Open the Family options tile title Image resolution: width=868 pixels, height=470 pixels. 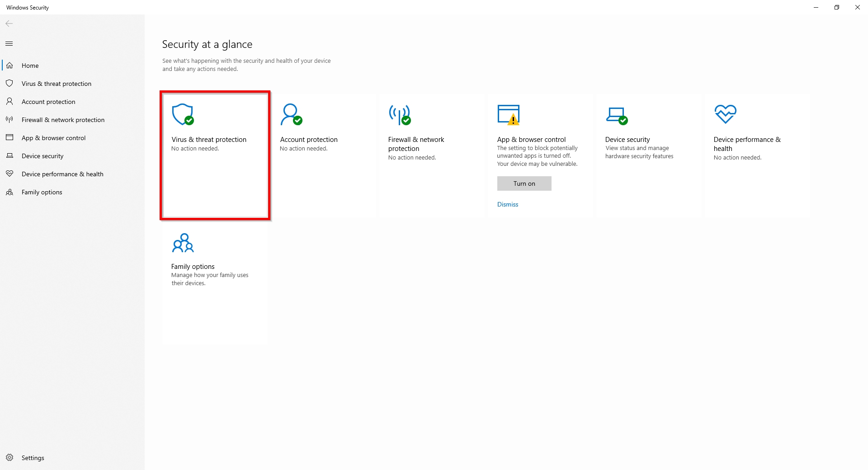click(193, 267)
